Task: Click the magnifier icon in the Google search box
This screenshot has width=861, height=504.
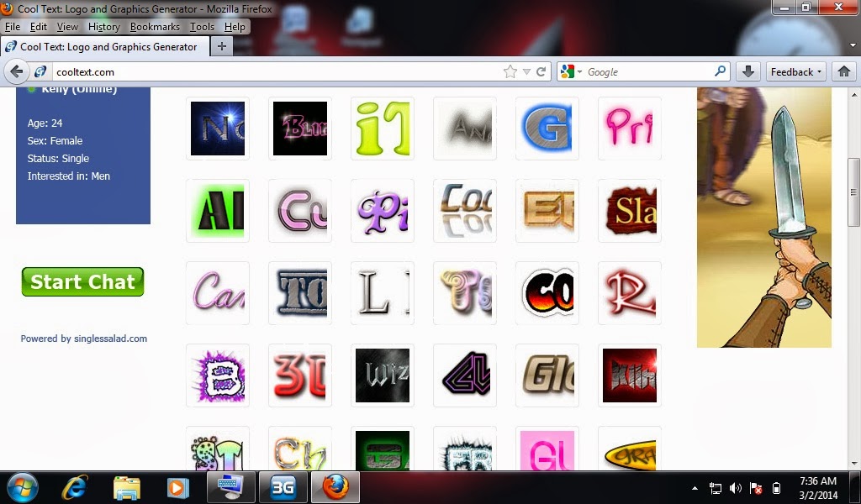Action: (x=721, y=71)
